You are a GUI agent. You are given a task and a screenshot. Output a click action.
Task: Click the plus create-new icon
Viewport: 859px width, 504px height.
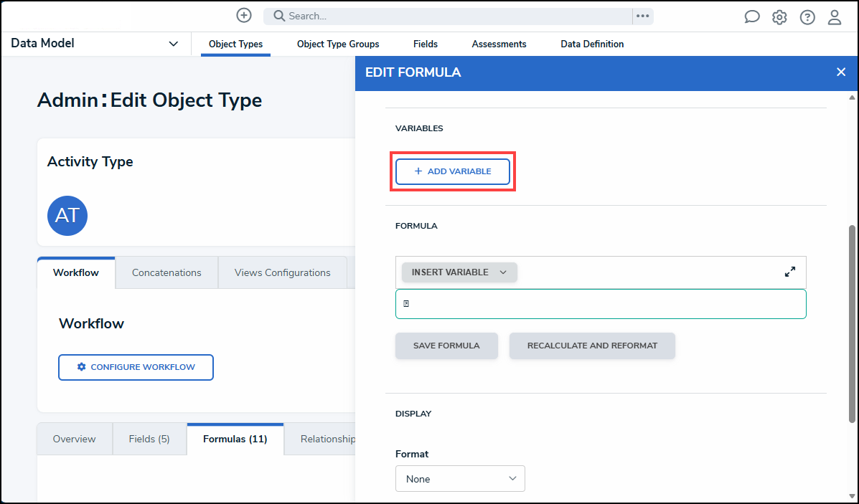coord(244,15)
